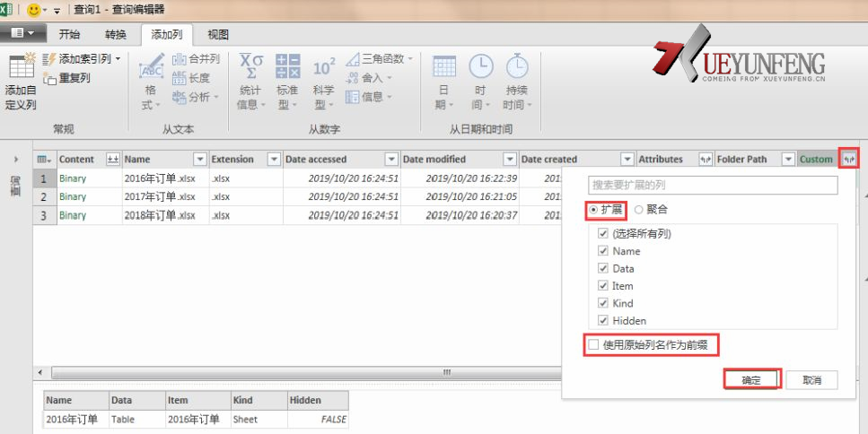Click the 日期 (Date) calendar icon
The image size is (868, 434).
444,67
